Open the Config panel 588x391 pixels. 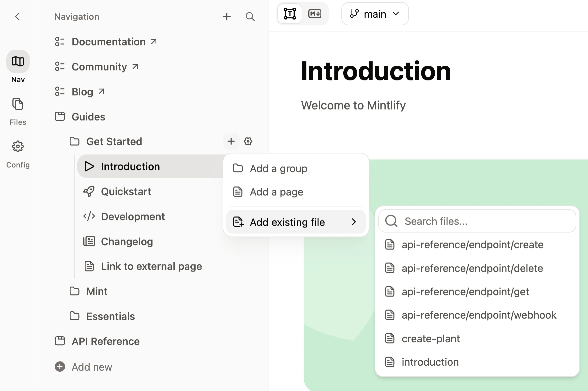pos(18,146)
